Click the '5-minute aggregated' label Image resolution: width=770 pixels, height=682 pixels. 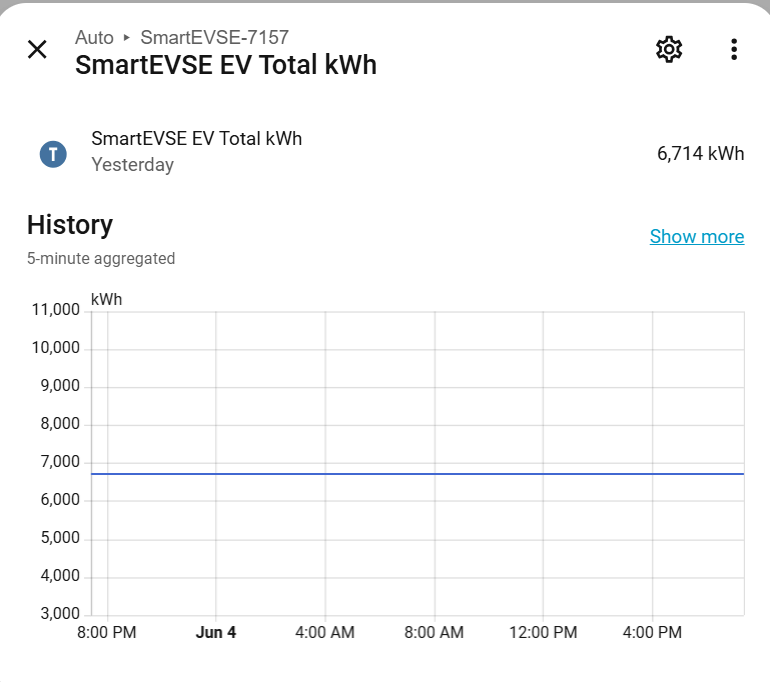click(x=101, y=258)
